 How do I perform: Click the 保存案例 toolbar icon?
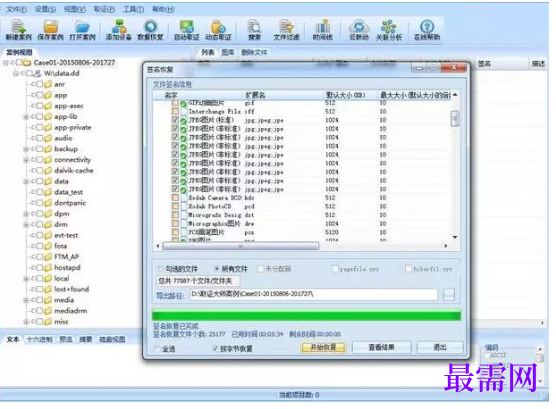(50, 30)
